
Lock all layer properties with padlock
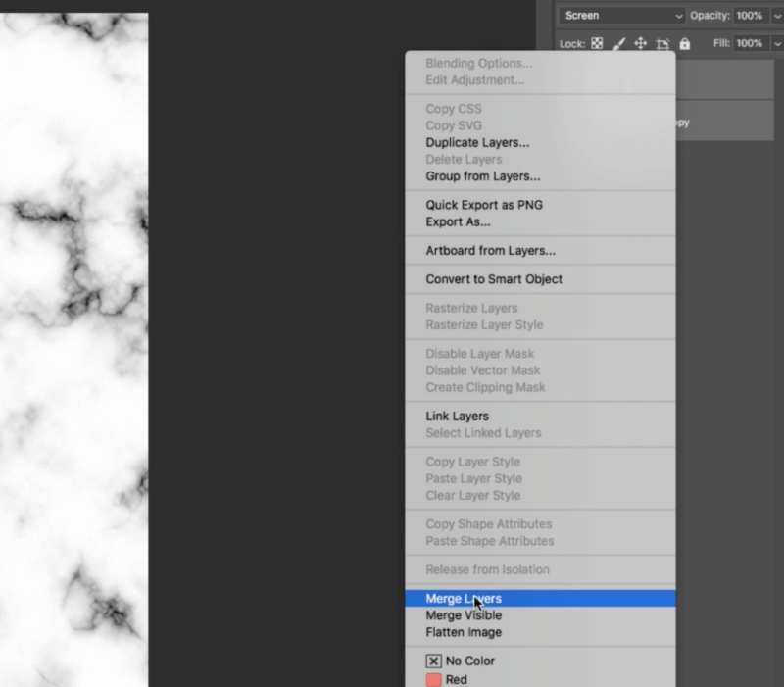click(686, 43)
